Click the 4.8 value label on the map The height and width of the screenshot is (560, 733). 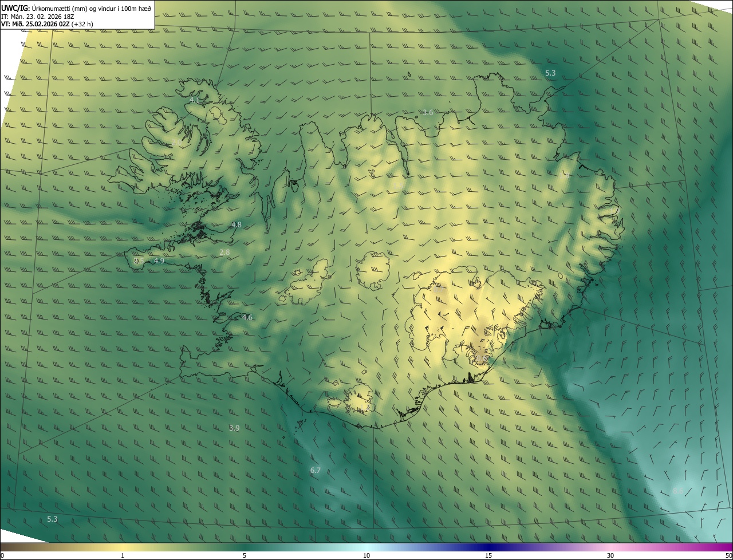point(236,225)
